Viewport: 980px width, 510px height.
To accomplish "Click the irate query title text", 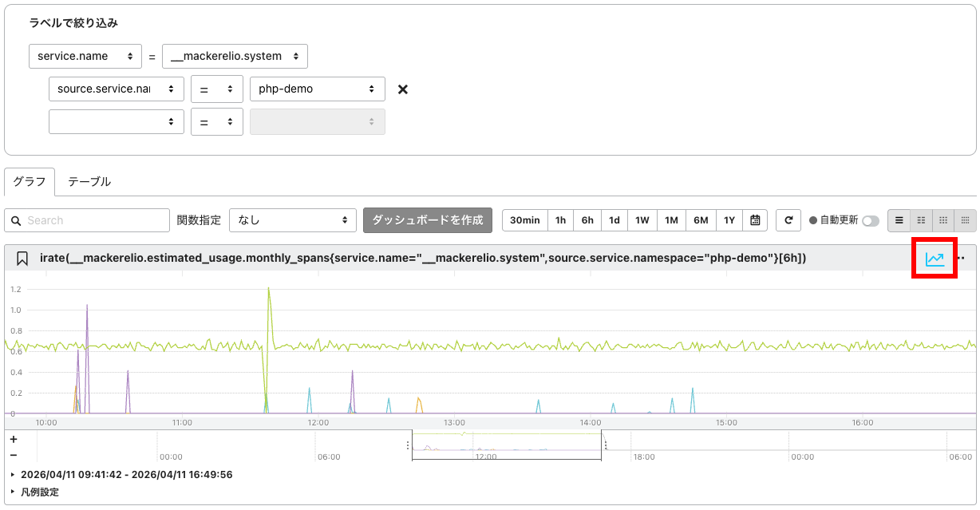I will 423,259.
